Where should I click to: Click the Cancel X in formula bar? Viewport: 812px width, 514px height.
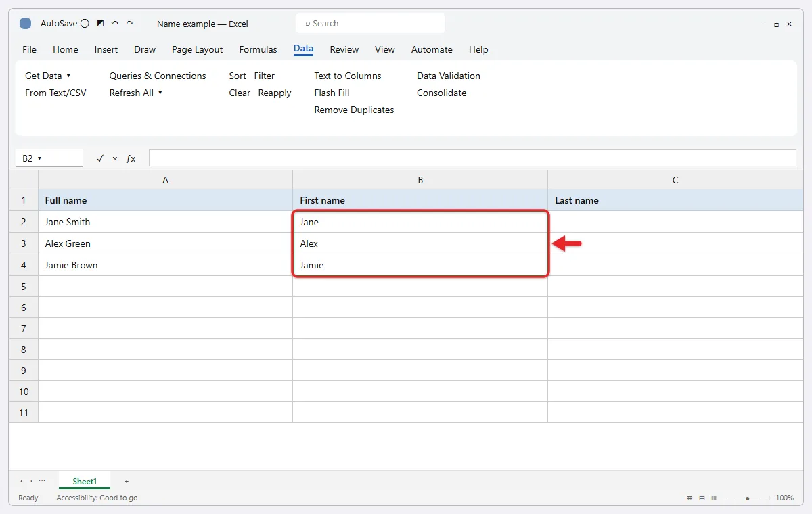point(115,158)
